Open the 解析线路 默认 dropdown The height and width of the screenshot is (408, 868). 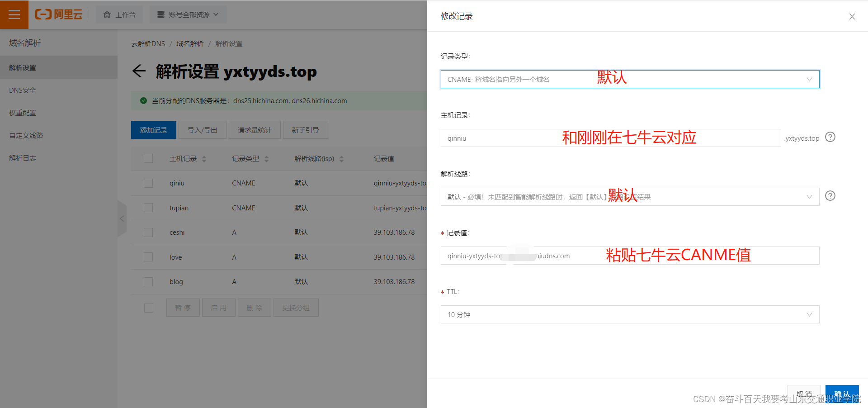point(630,197)
